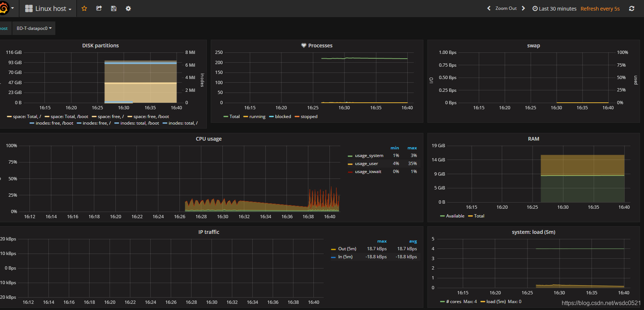Open dashboard settings gear
This screenshot has width=644, height=310.
pyautogui.click(x=128, y=8)
